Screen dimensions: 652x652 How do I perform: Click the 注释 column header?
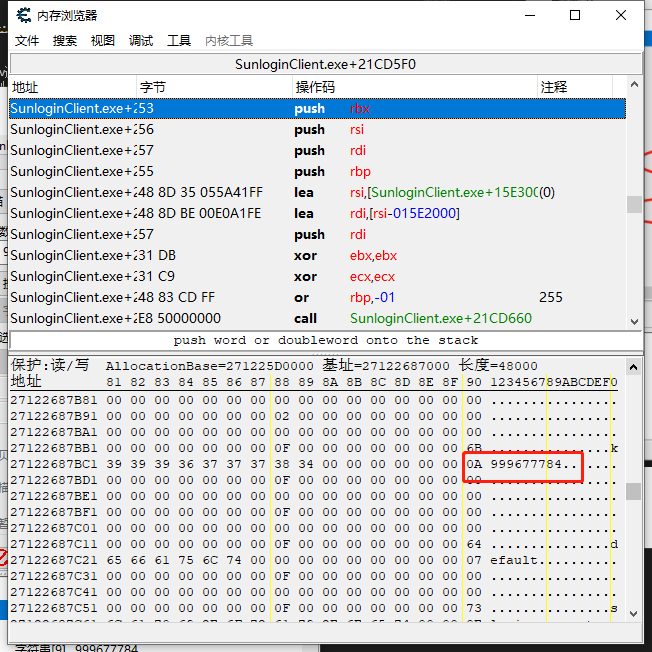574,87
